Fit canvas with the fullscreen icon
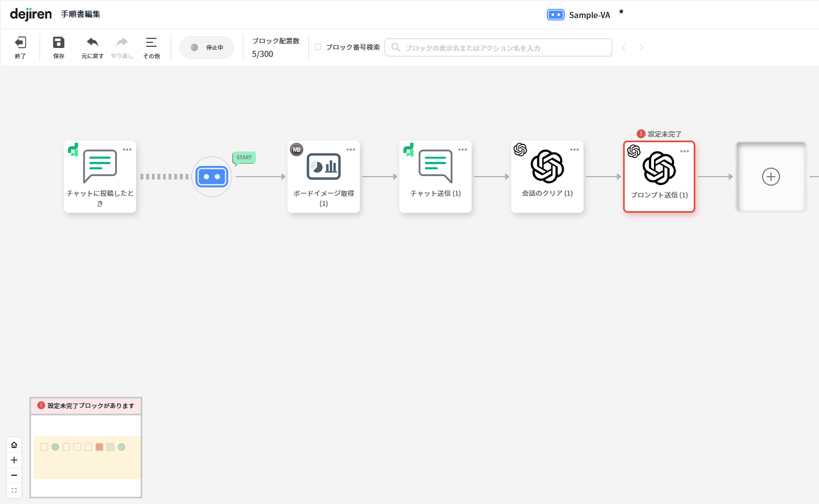 (14, 490)
